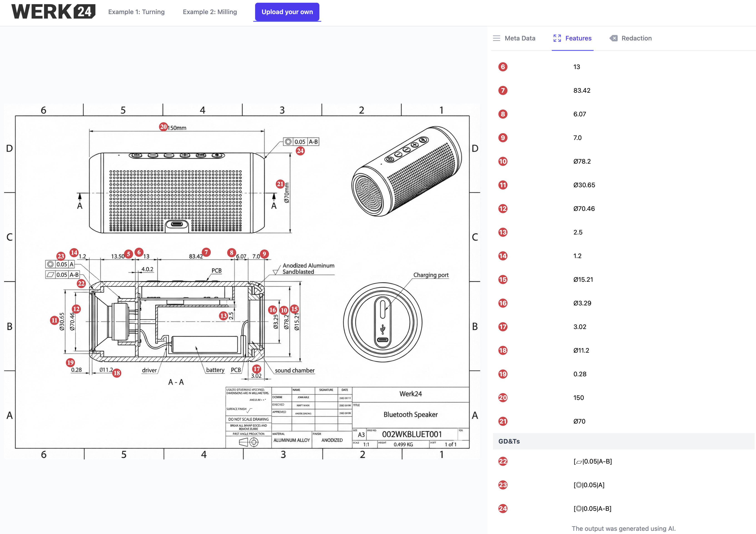Select feature badge 10 in the list
Screen dimensions: 756x534
503,161
